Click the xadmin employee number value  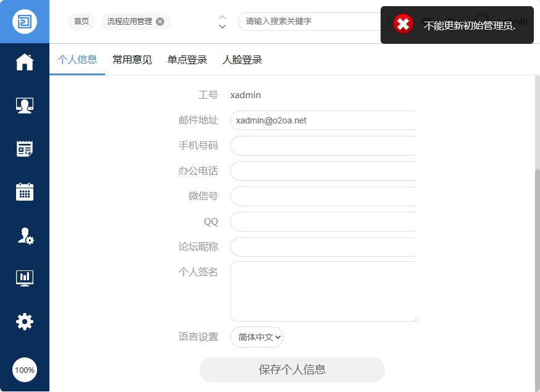point(245,95)
